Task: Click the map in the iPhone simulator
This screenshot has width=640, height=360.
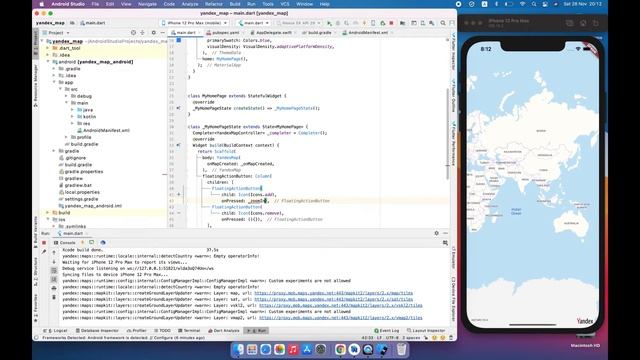Action: click(532, 184)
